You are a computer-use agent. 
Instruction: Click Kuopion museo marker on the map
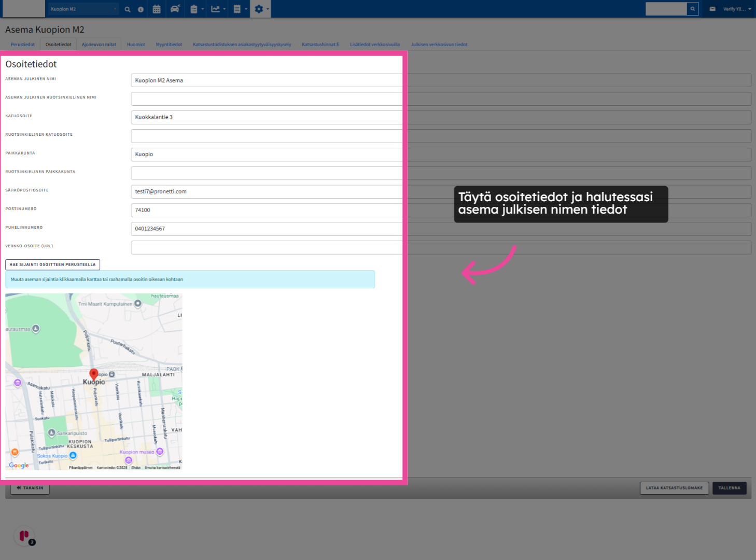click(x=160, y=452)
